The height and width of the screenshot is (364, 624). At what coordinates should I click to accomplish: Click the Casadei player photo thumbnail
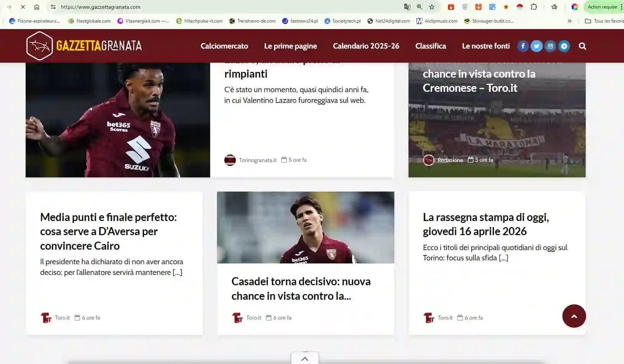coord(305,227)
